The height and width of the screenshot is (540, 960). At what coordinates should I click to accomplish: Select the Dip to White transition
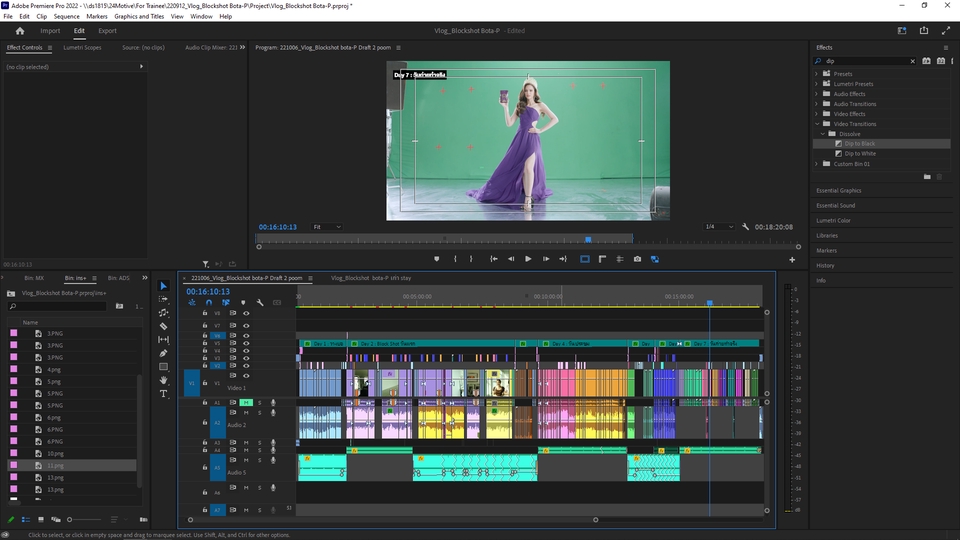tap(859, 154)
